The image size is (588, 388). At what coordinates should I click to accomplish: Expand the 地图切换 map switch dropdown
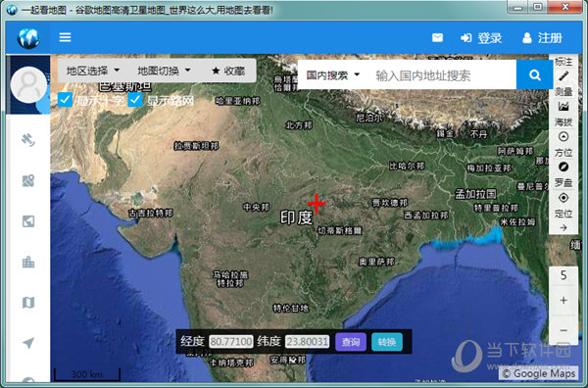165,71
